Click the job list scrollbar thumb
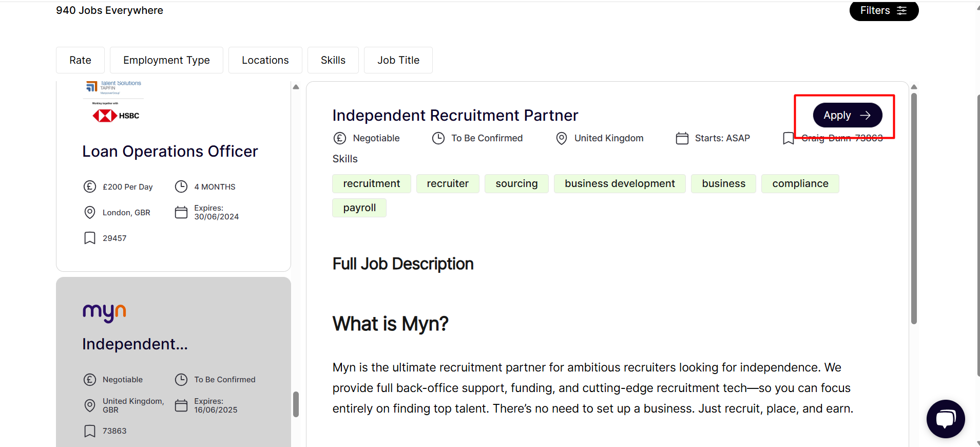This screenshot has height=447, width=980. tap(296, 404)
